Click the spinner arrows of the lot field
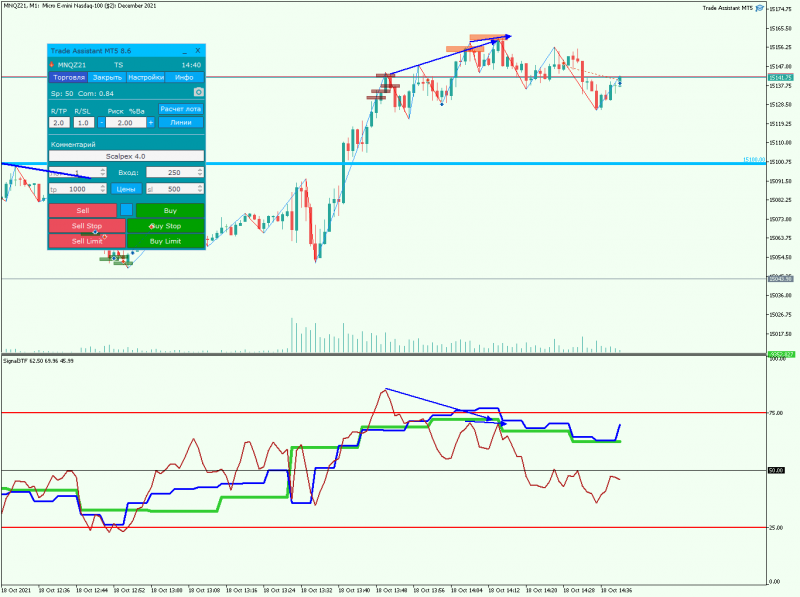Screen dimensions: 800x597 (x=103, y=172)
